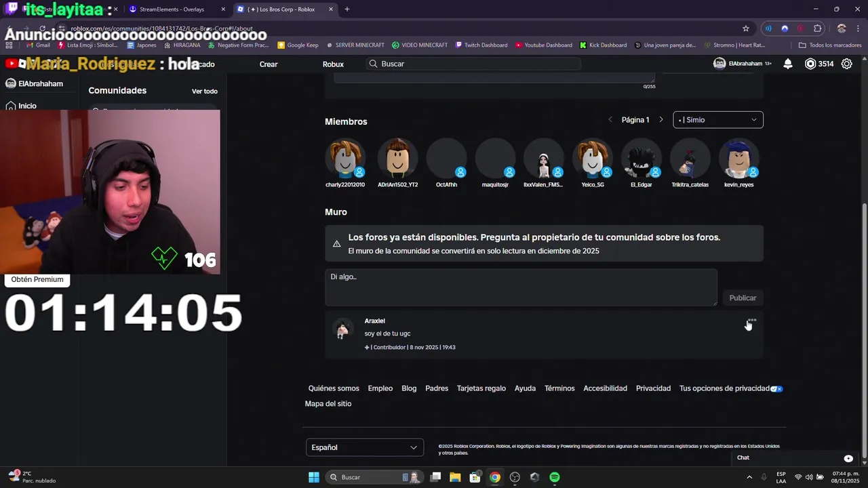This screenshot has width=868, height=488.
Task: Open File Explorer from the taskbar
Action: tap(455, 477)
